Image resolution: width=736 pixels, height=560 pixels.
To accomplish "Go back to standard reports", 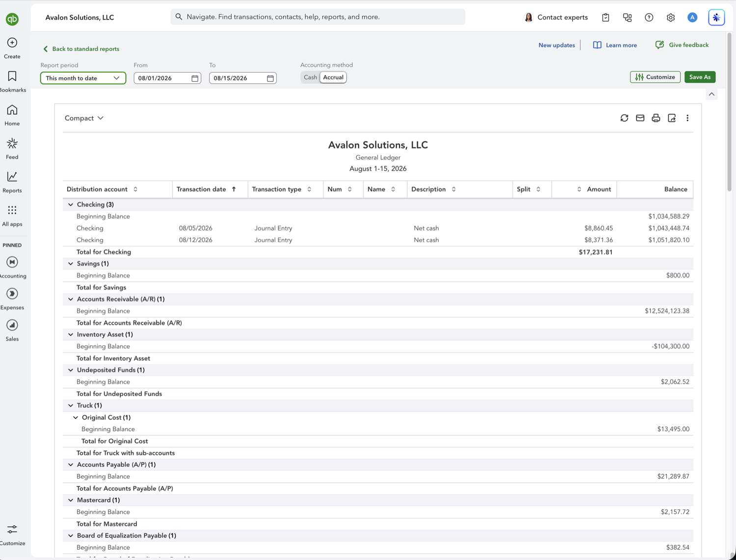I will tap(81, 49).
